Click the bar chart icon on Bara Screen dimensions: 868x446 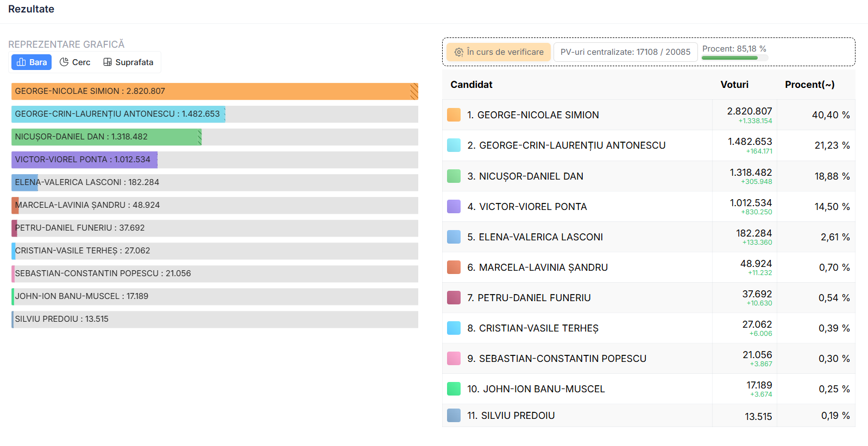click(21, 62)
